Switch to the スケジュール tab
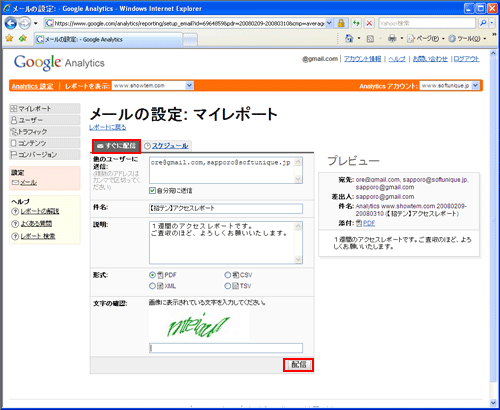This screenshot has width=500, height=410. tap(170, 146)
